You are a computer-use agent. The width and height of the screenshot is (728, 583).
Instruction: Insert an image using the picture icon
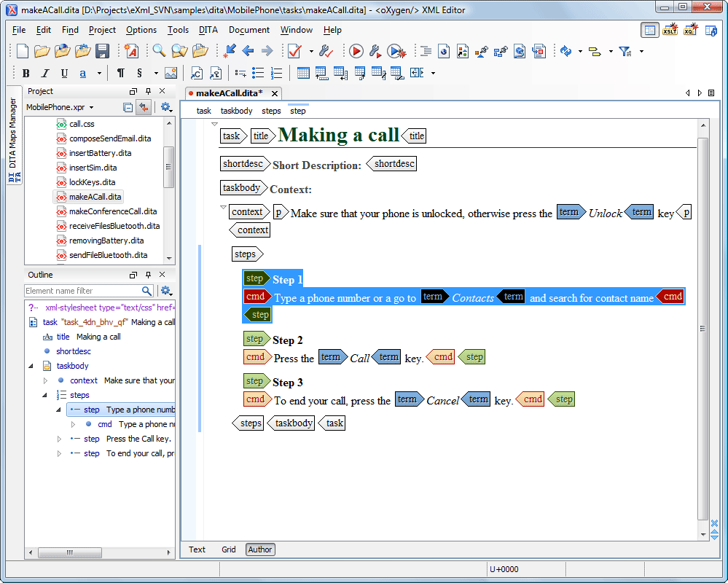(171, 73)
